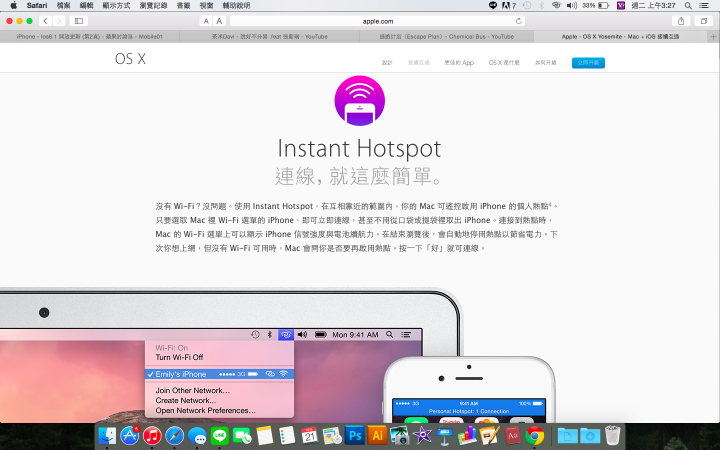Open the 設計 section link
The height and width of the screenshot is (450, 720).
387,62
